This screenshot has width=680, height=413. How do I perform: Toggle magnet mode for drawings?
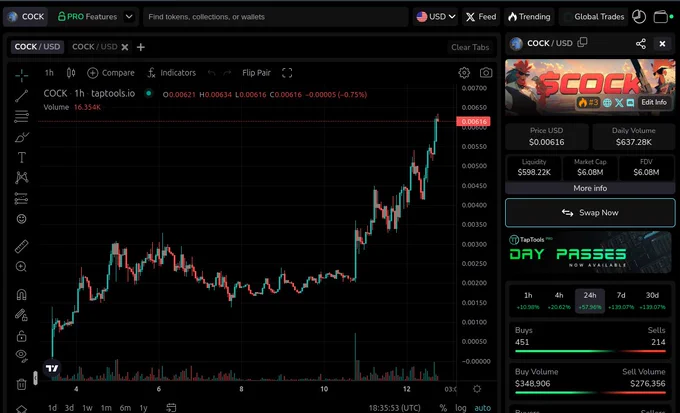coord(21,295)
